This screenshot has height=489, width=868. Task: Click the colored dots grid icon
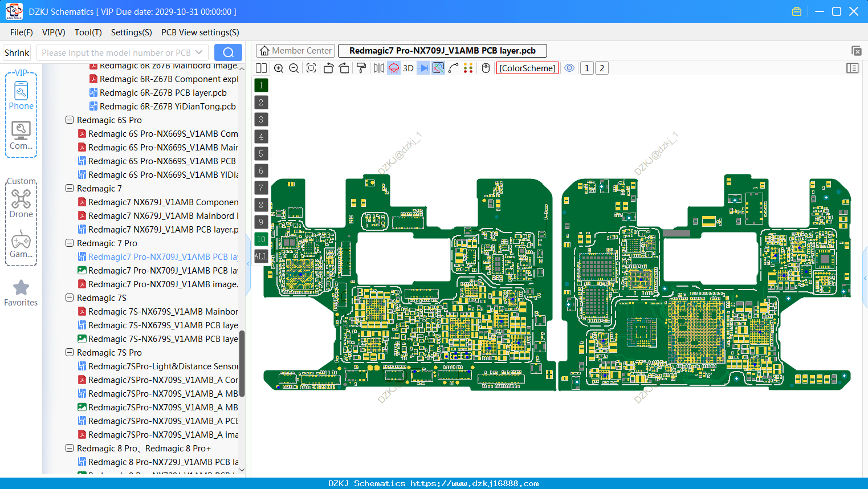(x=468, y=68)
